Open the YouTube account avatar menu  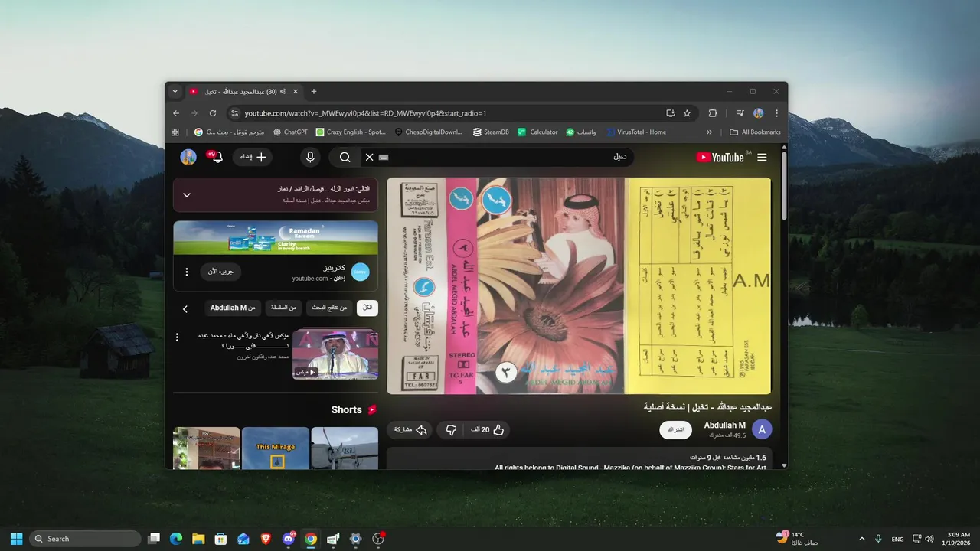[188, 157]
